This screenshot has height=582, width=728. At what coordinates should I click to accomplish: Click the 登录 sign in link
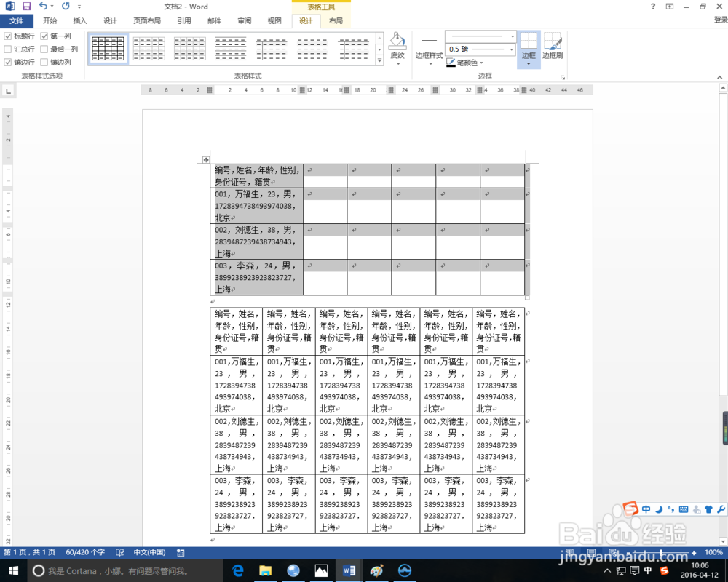[721, 20]
